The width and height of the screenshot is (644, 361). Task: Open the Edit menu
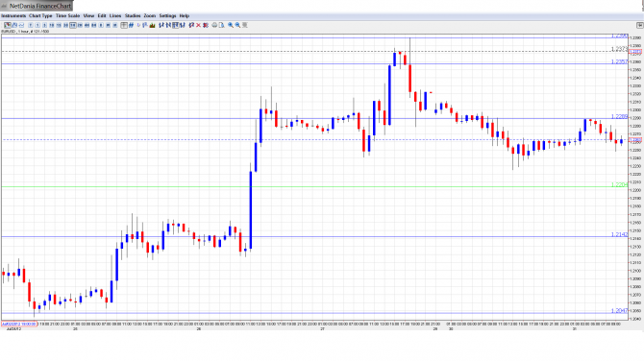click(102, 15)
